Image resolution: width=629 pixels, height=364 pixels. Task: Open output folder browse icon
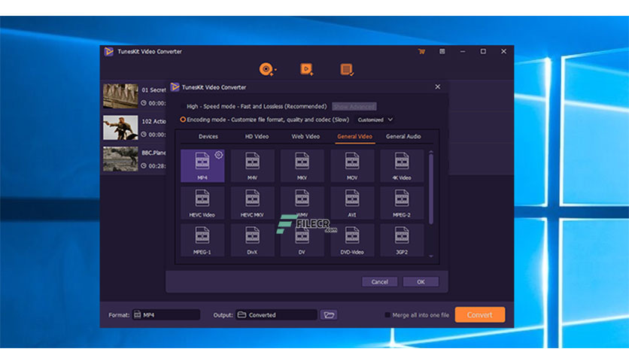click(329, 314)
